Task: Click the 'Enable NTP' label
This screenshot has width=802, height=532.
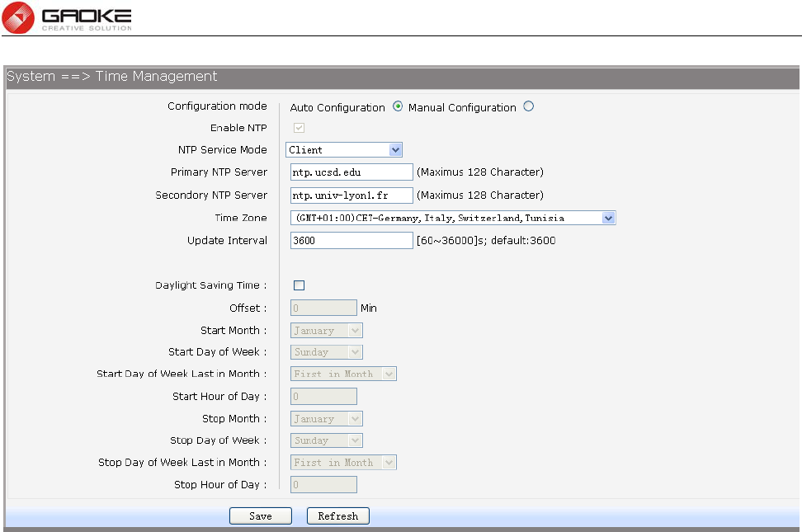Action: click(238, 128)
